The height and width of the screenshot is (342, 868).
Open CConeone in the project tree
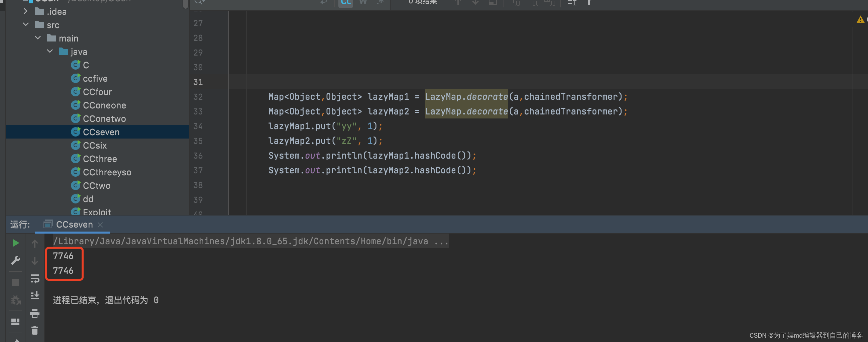click(104, 105)
